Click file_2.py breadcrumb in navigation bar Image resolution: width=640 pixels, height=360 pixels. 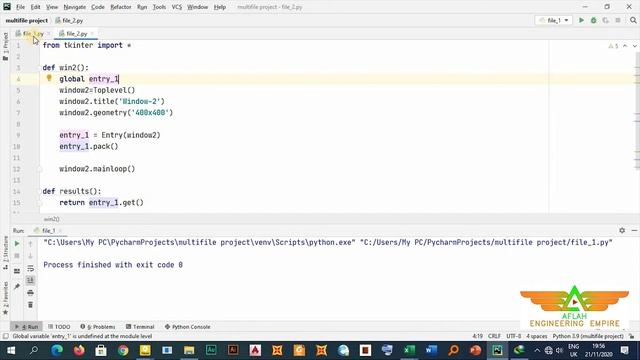[69, 20]
